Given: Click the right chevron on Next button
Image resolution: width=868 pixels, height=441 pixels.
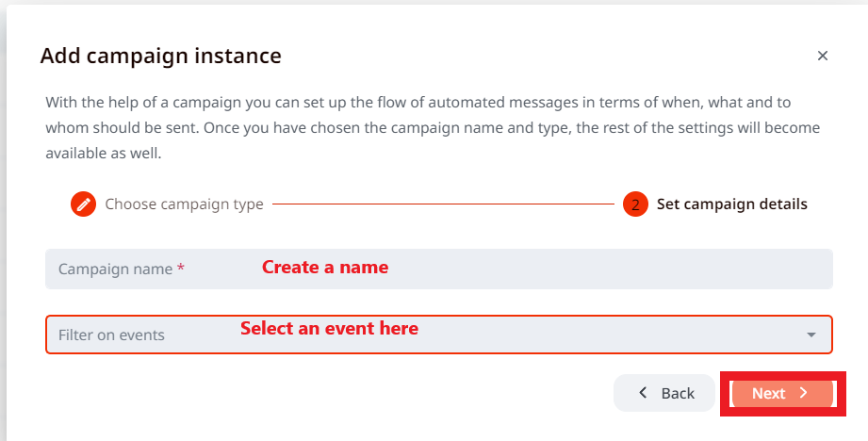Looking at the screenshot, I should pyautogui.click(x=803, y=393).
